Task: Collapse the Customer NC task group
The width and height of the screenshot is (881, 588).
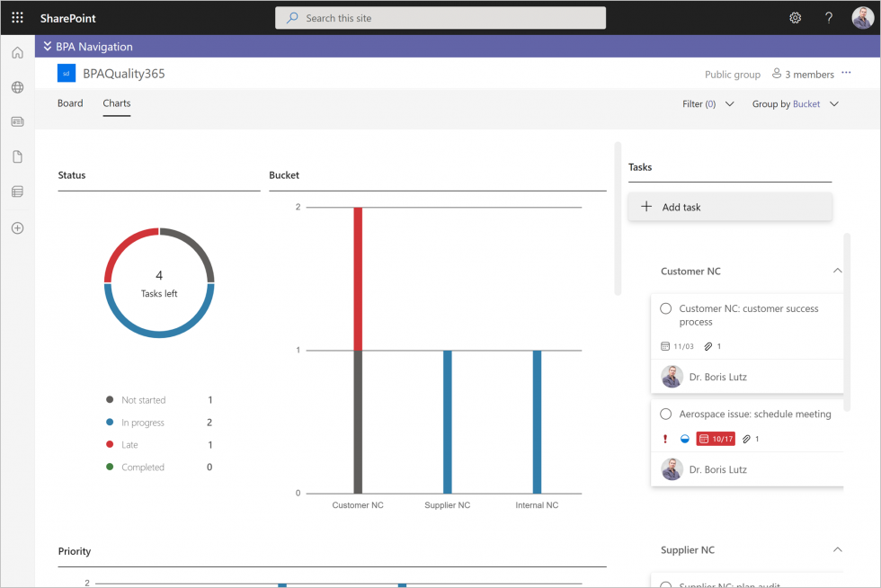Action: coord(837,271)
